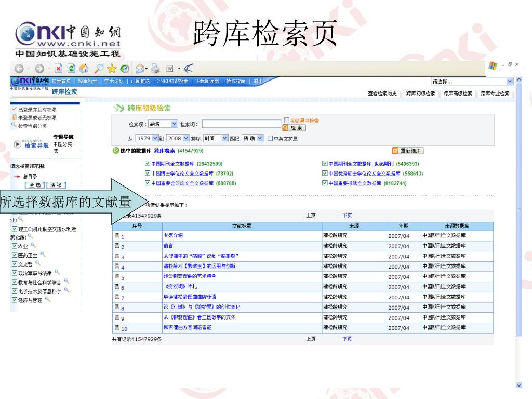Uncheck 中国期刊全文数据库 (26432599) database

(147, 163)
